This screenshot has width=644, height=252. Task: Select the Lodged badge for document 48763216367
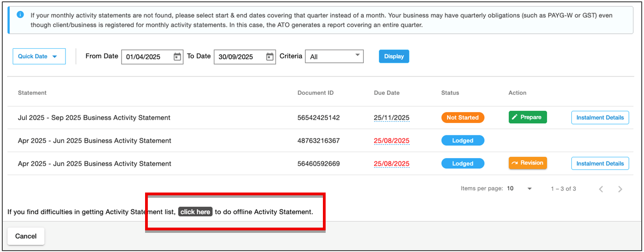coord(463,141)
